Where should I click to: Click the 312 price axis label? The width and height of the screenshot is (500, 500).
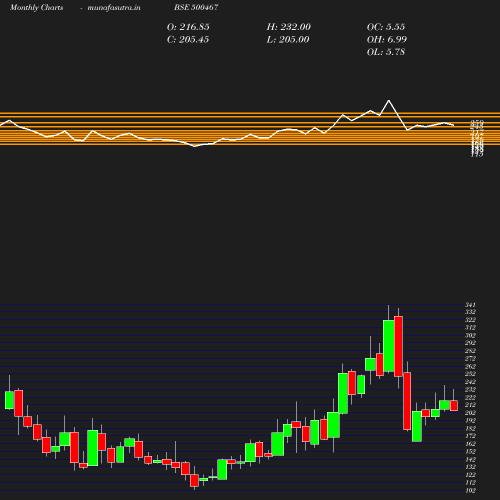470,328
